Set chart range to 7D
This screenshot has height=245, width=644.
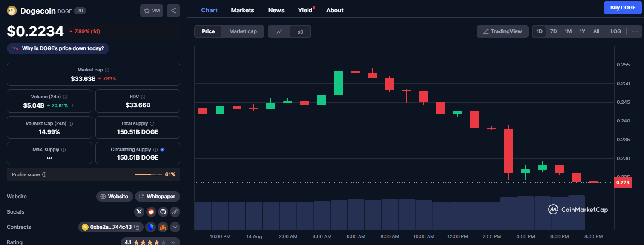pos(553,31)
